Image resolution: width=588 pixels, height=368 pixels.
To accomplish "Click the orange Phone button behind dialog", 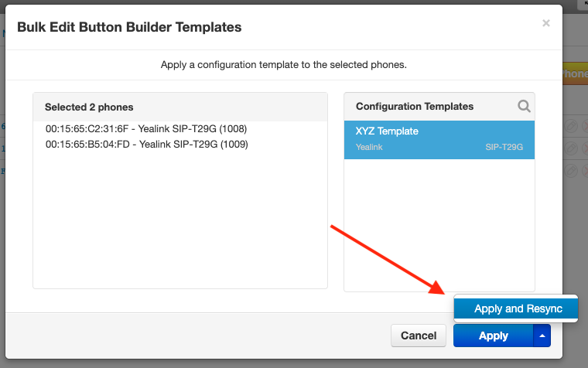I will (x=575, y=73).
